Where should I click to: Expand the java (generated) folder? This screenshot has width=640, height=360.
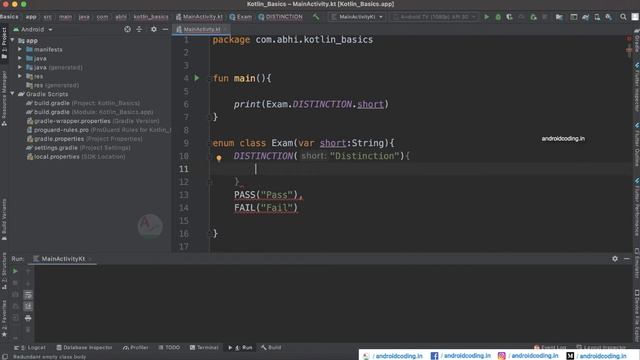tap(20, 67)
